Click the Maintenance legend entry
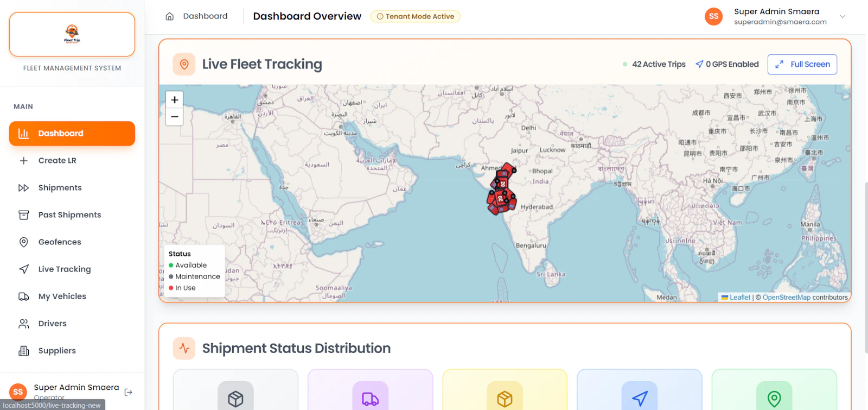Viewport: 868px width, 410px height. 194,277
